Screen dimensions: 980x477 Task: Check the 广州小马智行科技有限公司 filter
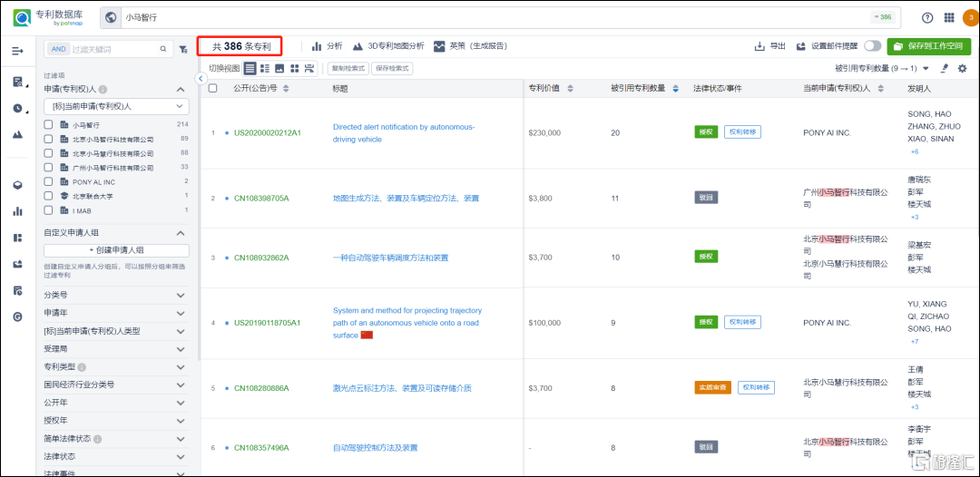[x=48, y=168]
